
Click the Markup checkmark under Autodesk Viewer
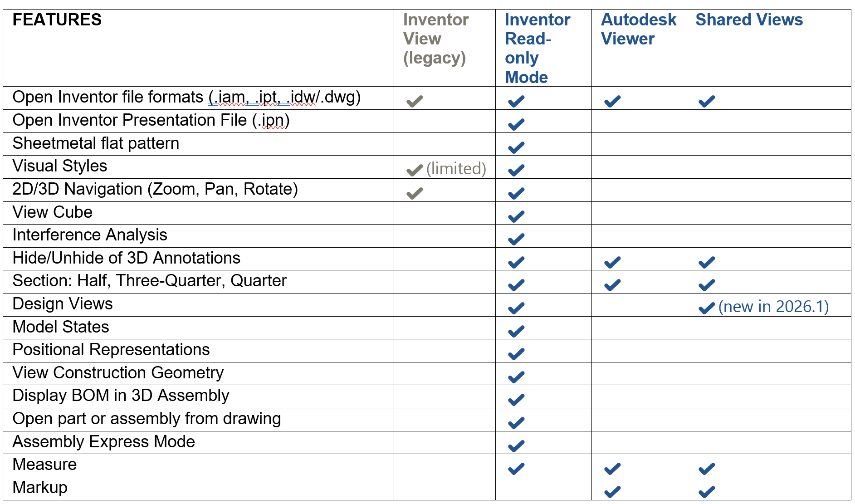coord(612,492)
